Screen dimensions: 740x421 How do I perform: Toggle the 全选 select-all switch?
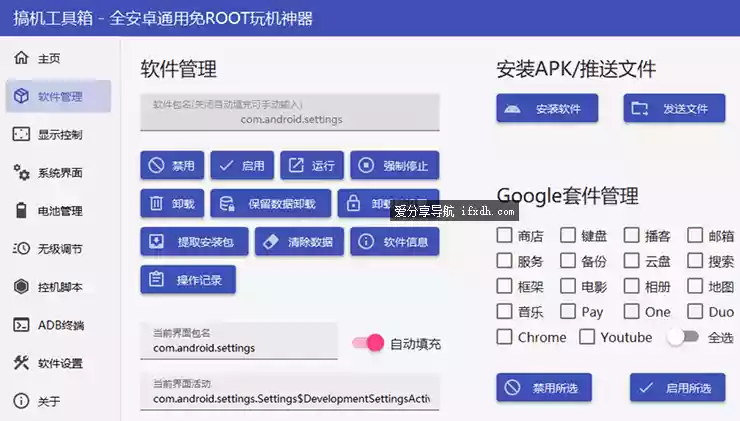pyautogui.click(x=682, y=337)
